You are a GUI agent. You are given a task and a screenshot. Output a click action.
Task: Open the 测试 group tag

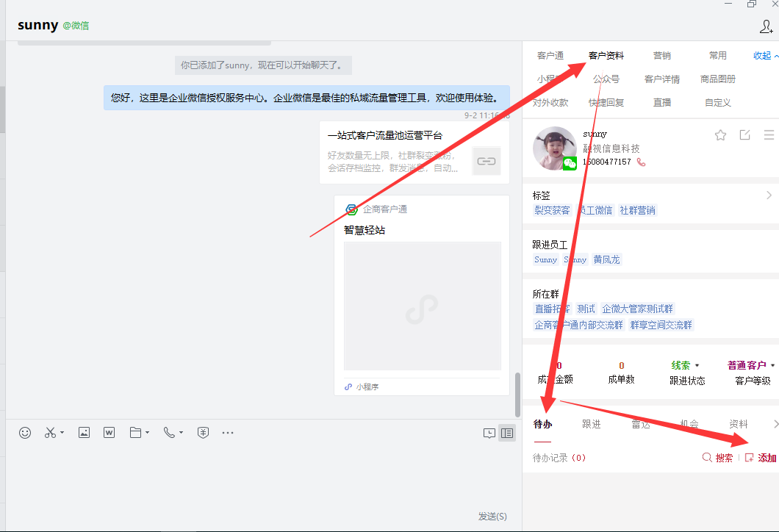coord(586,309)
